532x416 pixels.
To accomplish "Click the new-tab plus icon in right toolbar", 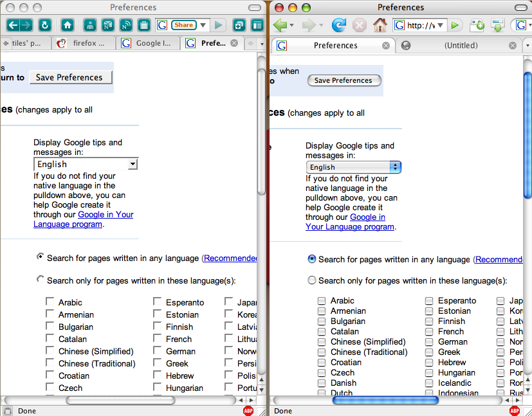I will click(477, 25).
